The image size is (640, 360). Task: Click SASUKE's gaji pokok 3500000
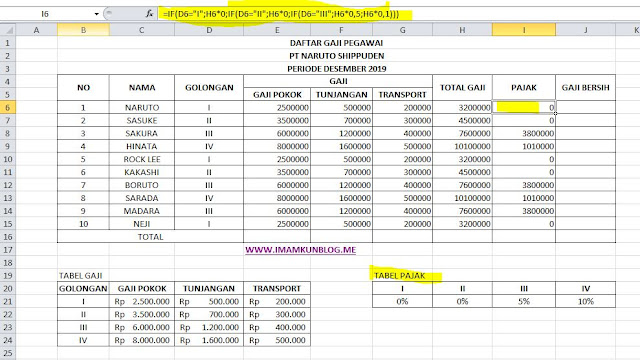point(277,120)
